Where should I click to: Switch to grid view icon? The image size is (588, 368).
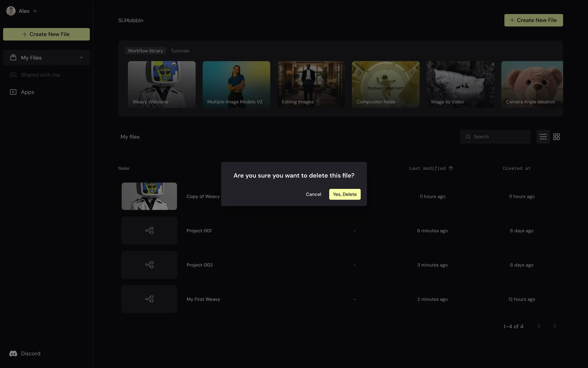pyautogui.click(x=556, y=137)
